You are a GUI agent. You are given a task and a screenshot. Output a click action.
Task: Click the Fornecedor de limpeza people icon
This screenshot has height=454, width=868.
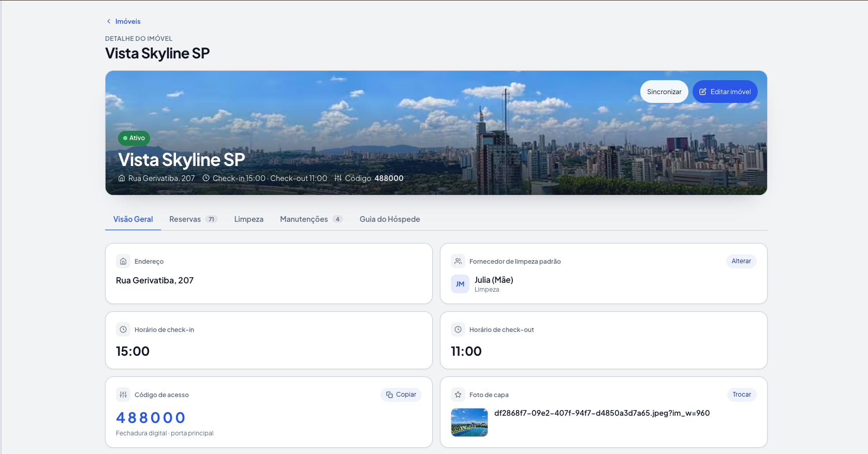point(458,261)
